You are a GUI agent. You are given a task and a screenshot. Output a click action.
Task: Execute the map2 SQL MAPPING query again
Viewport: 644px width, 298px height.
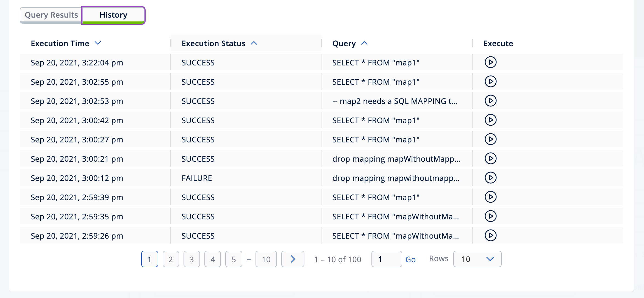tap(491, 101)
